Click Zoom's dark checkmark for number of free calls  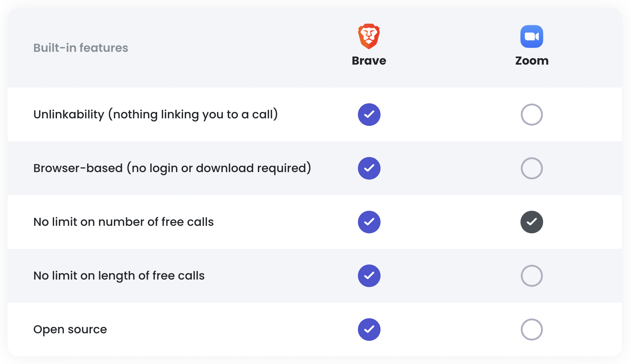pos(531,222)
